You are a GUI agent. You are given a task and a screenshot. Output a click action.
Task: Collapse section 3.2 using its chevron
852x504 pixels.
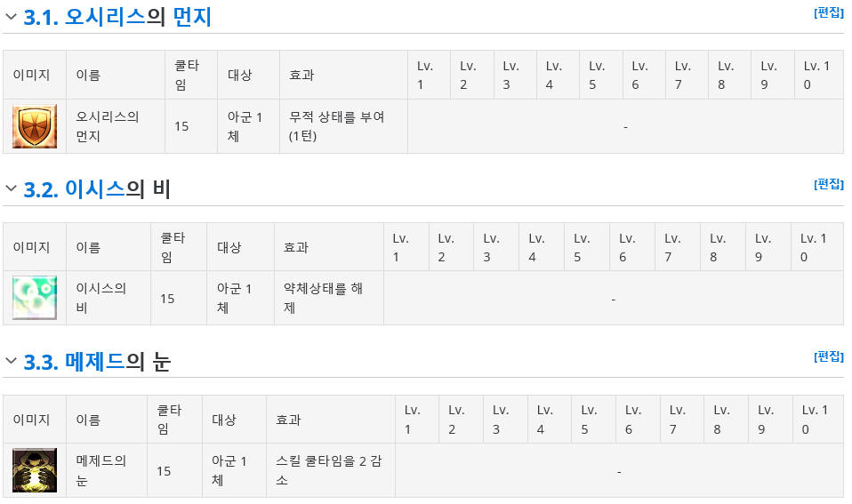coord(11,189)
